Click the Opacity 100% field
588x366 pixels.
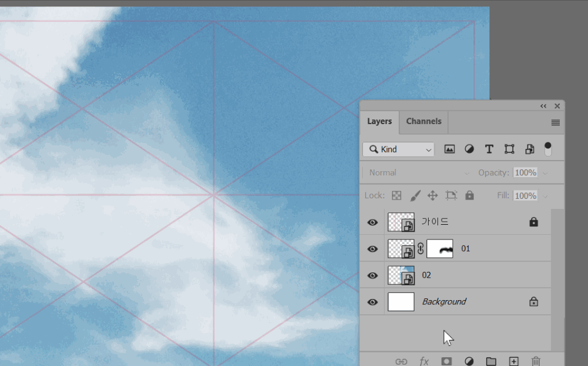[x=525, y=172]
